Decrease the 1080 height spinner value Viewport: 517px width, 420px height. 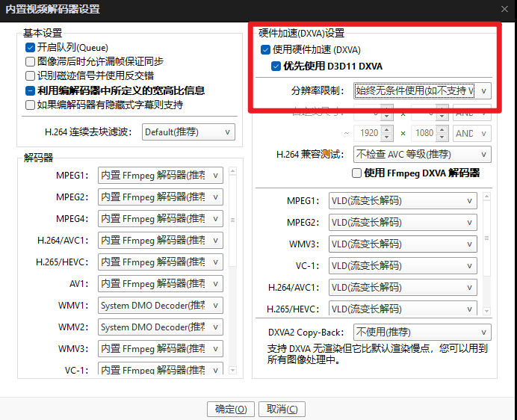[x=442, y=138]
